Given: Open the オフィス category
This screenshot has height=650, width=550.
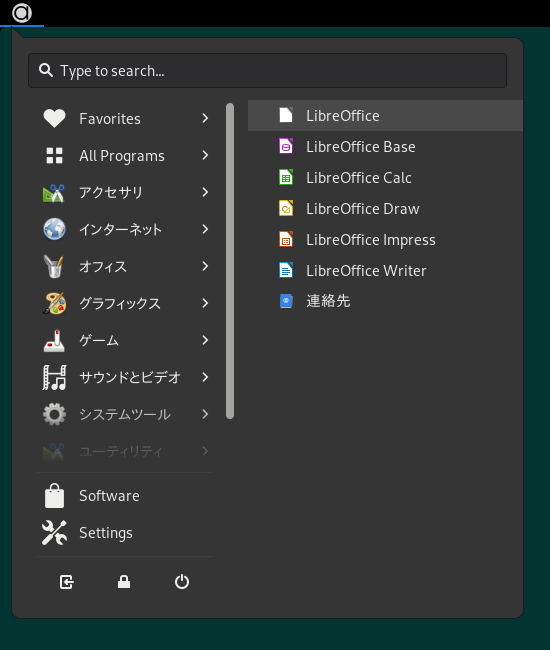Looking at the screenshot, I should point(125,266).
